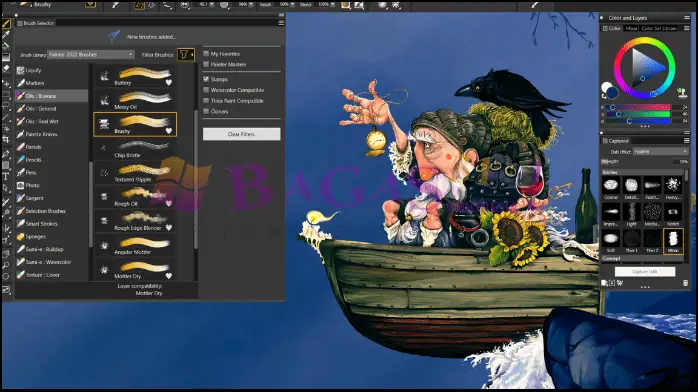Open the Dab Effect Feather dropdown
Screen dimensions: 698x392
click(x=661, y=152)
